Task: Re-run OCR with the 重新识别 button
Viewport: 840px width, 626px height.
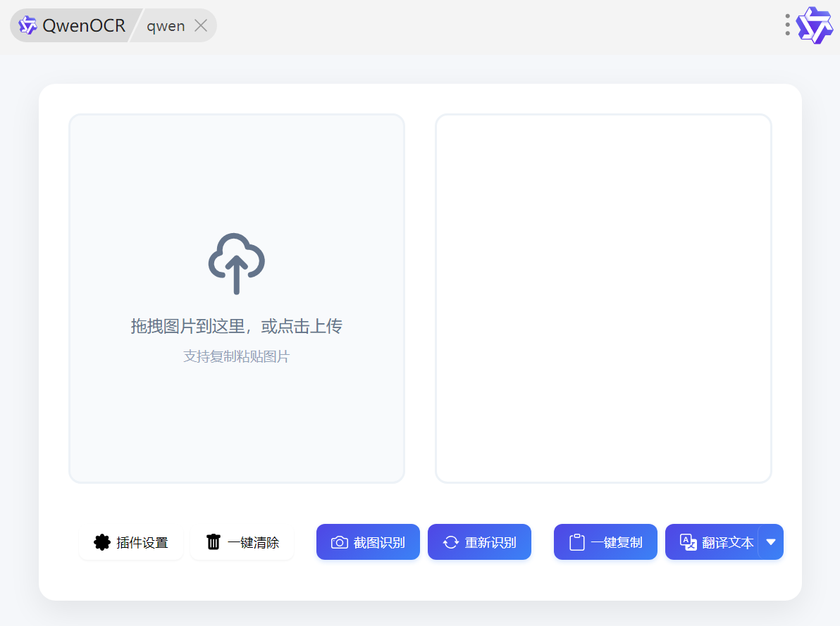Action: click(479, 542)
